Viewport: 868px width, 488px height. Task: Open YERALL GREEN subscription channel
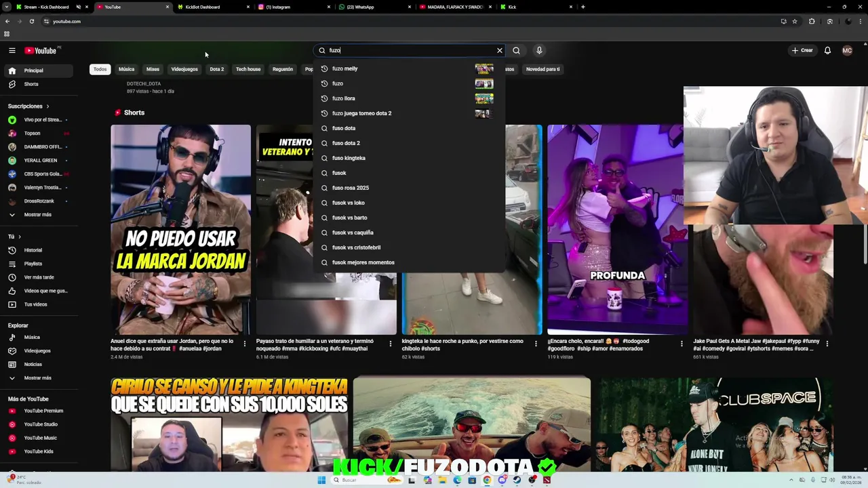click(x=39, y=161)
